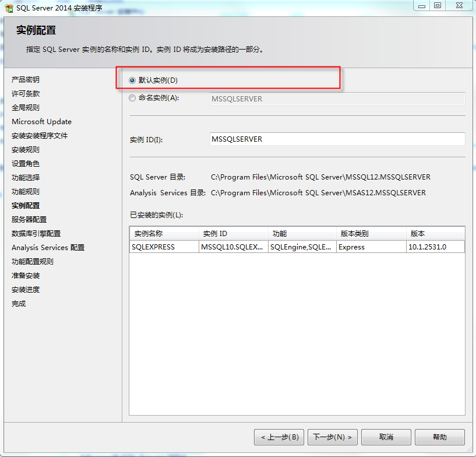Select 功能规则 step in sidebar
The width and height of the screenshot is (476, 457).
coord(26,192)
